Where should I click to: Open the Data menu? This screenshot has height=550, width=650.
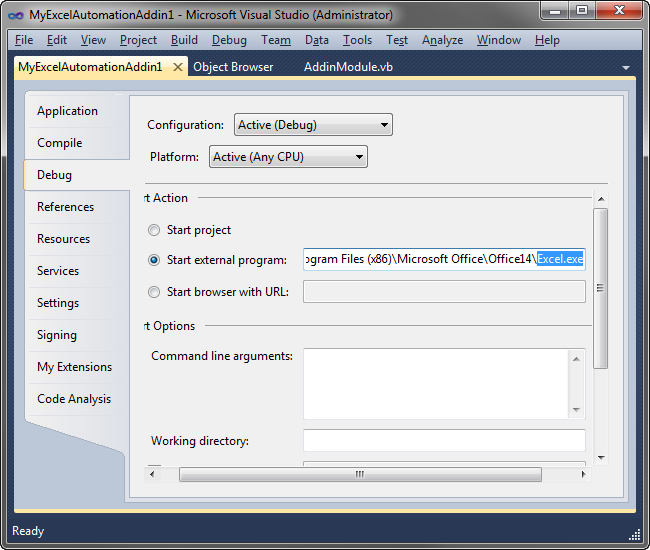click(317, 40)
